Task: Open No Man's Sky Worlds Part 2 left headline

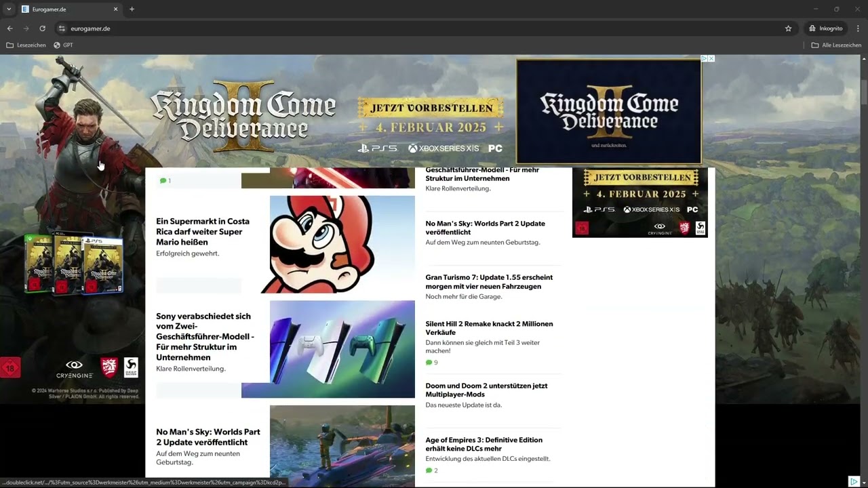Action: click(x=208, y=436)
